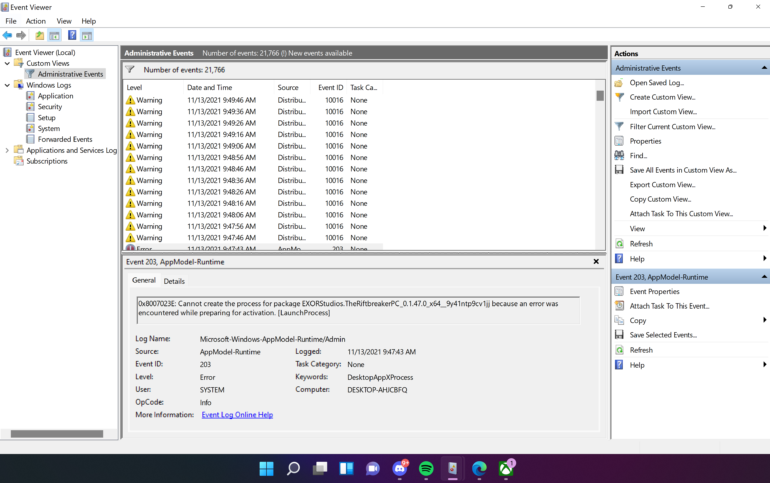The width and height of the screenshot is (770, 483).
Task: Click the Up One Level folder toolbar icon
Action: tap(40, 35)
